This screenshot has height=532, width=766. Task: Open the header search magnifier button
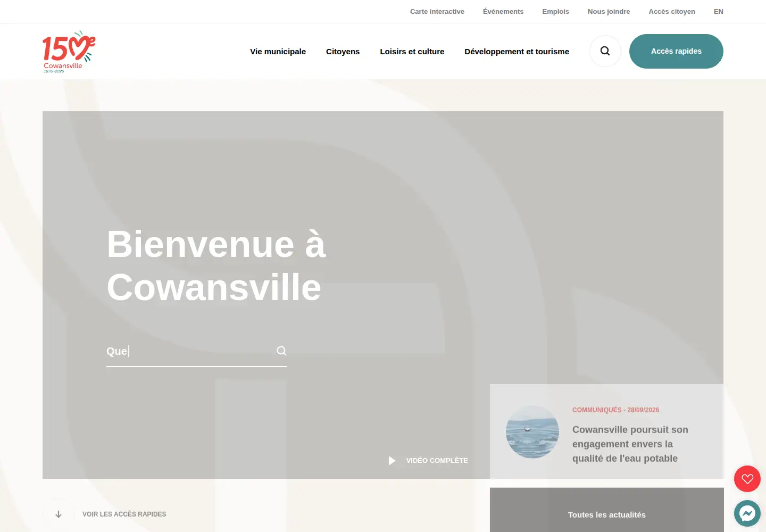tap(605, 51)
